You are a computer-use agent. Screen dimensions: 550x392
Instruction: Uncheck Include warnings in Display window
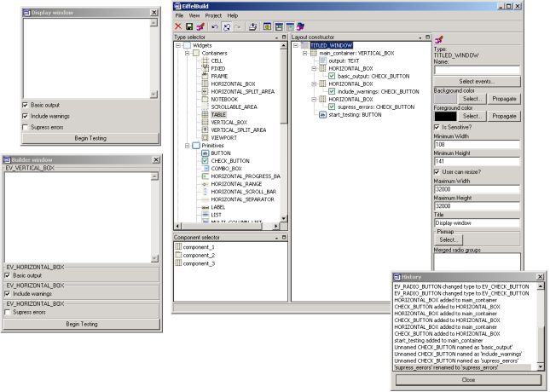[x=25, y=116]
